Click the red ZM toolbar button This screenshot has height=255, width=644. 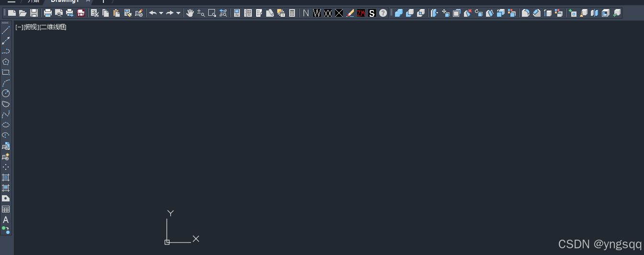[361, 13]
